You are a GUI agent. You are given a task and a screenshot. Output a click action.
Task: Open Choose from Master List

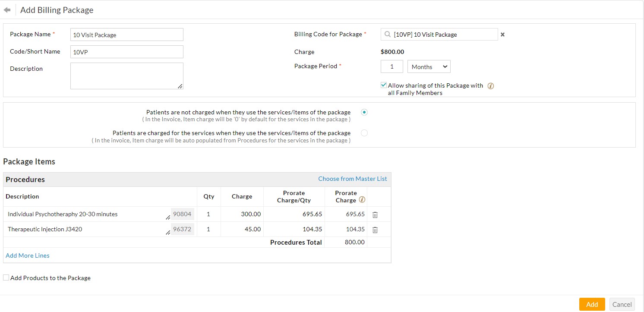(x=353, y=179)
